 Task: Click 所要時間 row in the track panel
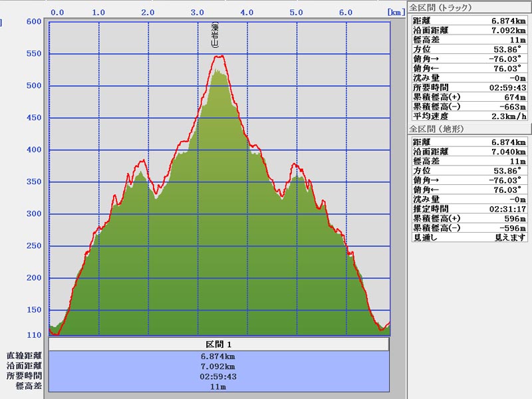point(469,87)
